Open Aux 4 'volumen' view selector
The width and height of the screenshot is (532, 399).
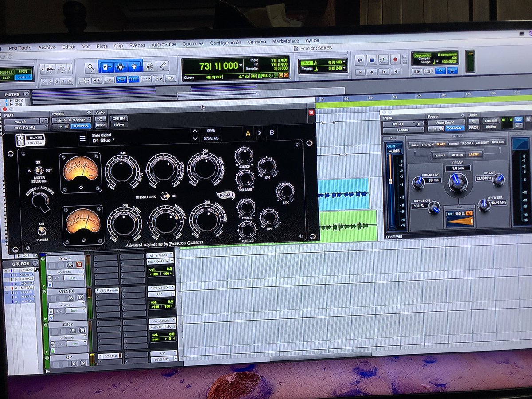[65, 271]
